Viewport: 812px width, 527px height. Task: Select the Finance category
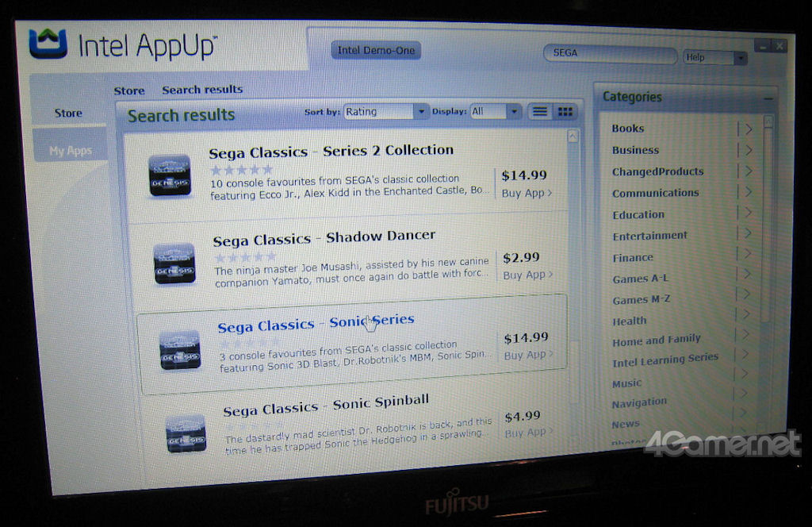[633, 257]
